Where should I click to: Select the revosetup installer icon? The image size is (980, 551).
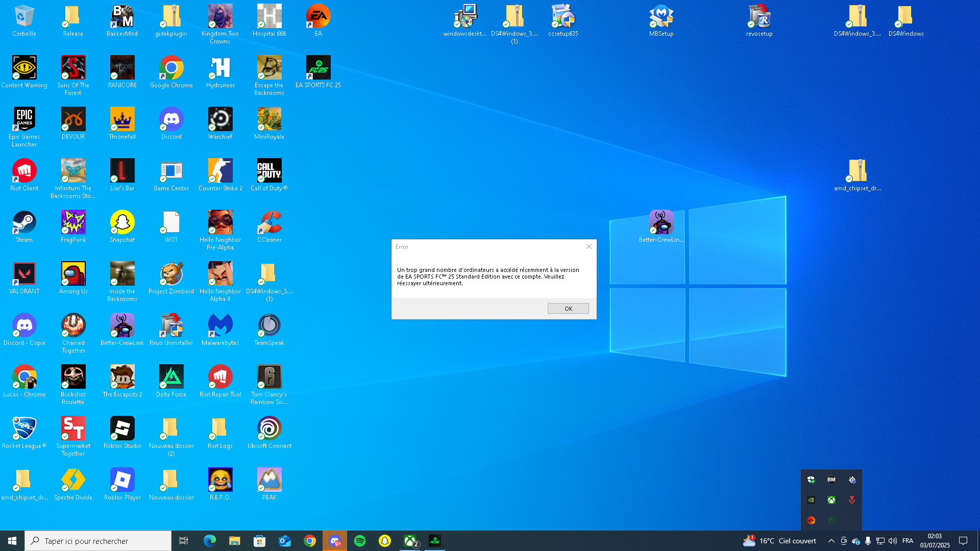[x=759, y=20]
